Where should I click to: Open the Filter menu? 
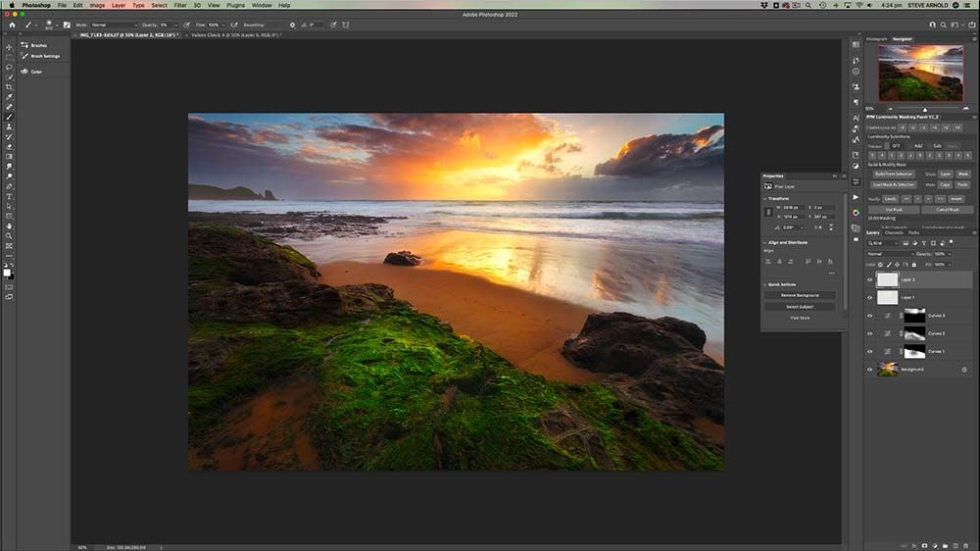coord(180,5)
